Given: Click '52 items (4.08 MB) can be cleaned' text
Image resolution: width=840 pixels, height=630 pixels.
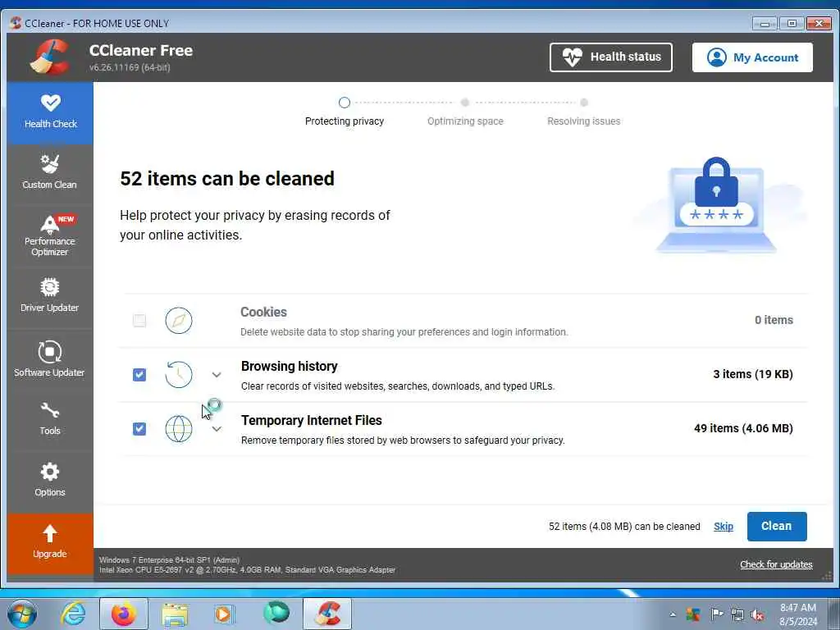Looking at the screenshot, I should coord(624,527).
